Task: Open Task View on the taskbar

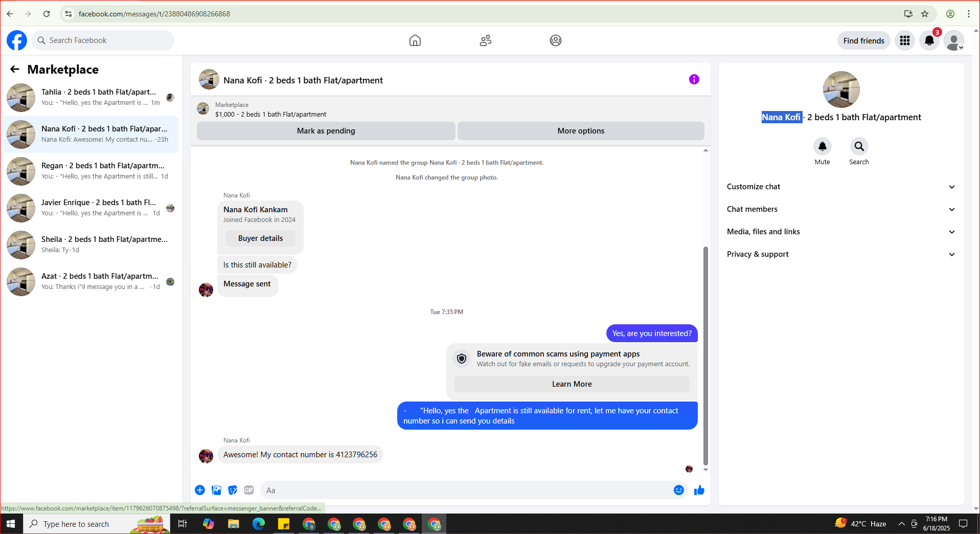Action: [x=183, y=524]
